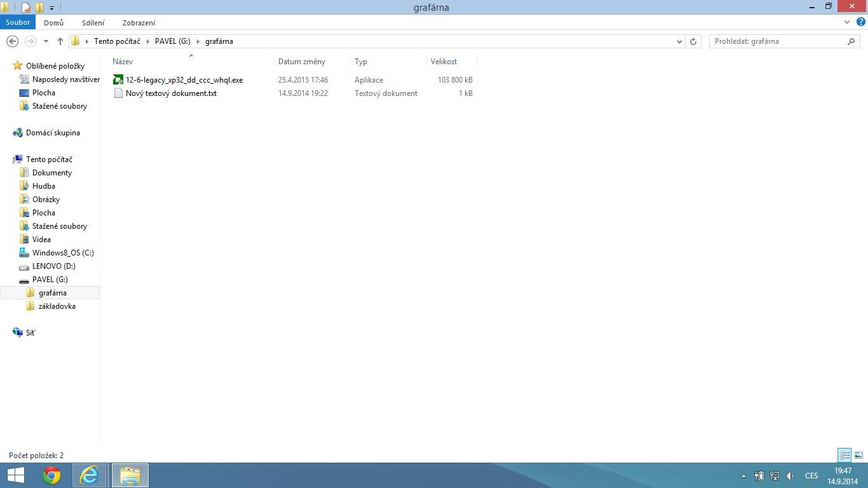The height and width of the screenshot is (488, 868).
Task: Switch to the Domů ribbon tab
Action: (54, 22)
